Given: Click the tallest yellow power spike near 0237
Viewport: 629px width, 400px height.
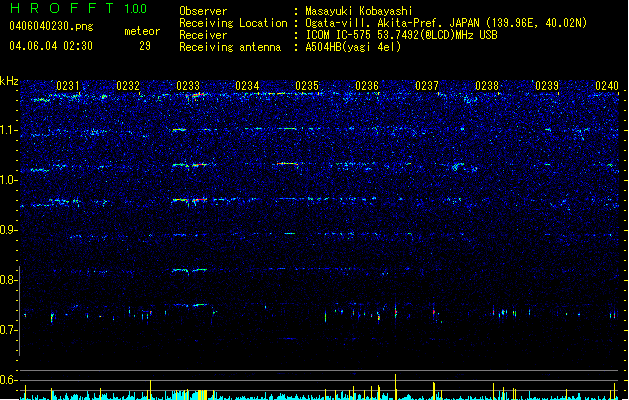Looking at the screenshot, I should pos(396,387).
